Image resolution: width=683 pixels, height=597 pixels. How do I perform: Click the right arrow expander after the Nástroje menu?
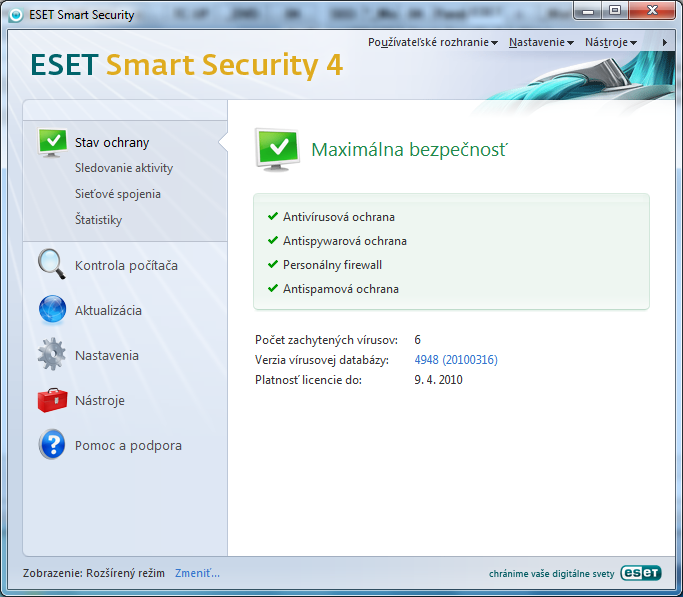pyautogui.click(x=665, y=42)
